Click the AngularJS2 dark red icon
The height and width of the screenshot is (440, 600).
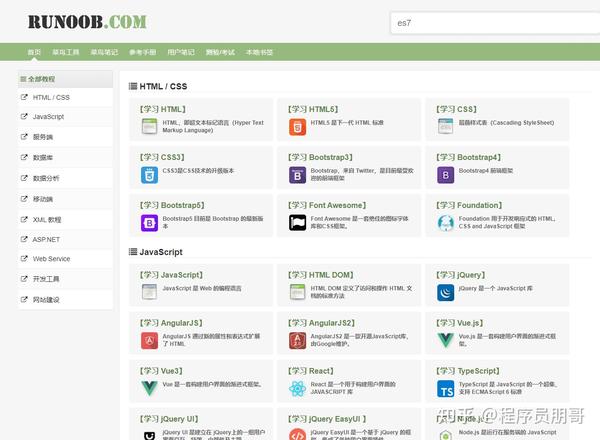297,341
